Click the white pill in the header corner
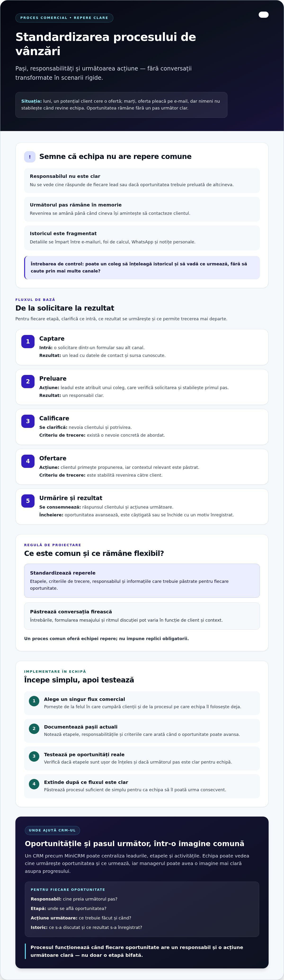This screenshot has width=284, height=980. click(x=263, y=15)
